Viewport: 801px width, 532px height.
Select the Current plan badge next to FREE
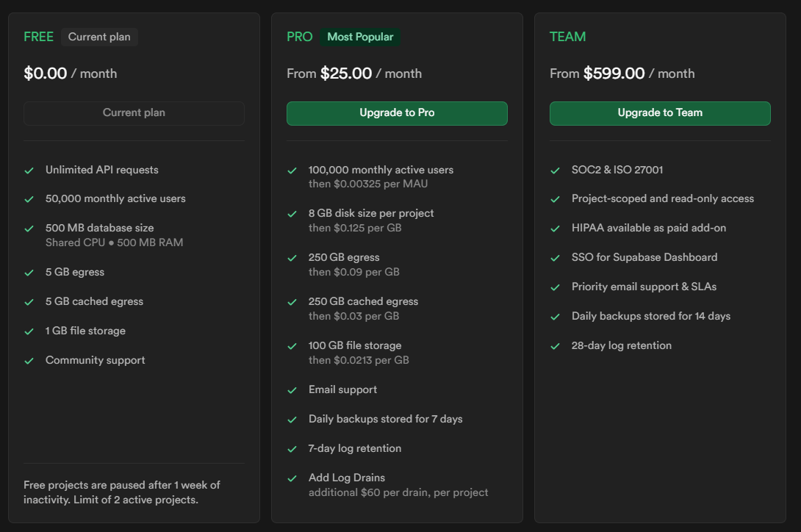pos(99,37)
